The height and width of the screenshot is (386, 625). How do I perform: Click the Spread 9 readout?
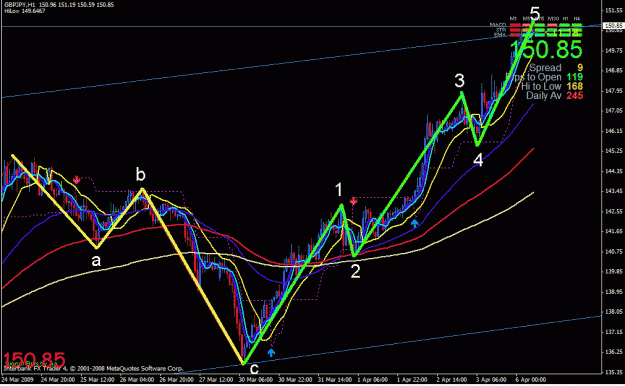[x=556, y=67]
